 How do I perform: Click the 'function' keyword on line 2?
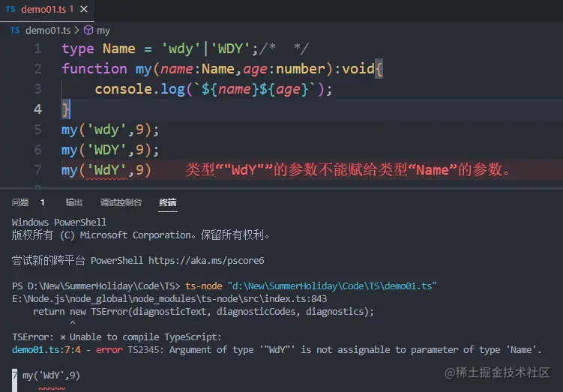click(94, 68)
